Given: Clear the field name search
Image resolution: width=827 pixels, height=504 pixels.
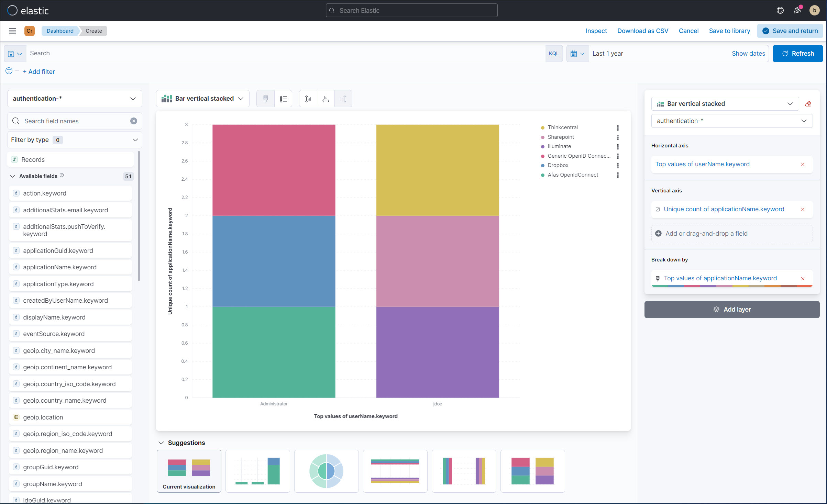Looking at the screenshot, I should [x=134, y=121].
